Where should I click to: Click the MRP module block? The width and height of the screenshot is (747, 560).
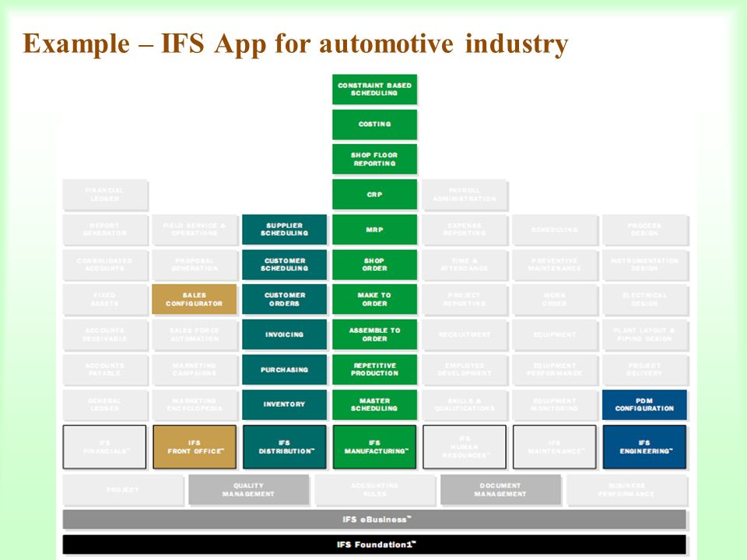point(374,229)
